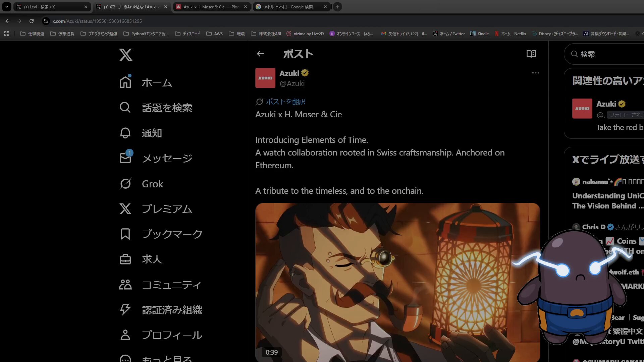Click browser back arrow
644x362 pixels.
[7, 21]
